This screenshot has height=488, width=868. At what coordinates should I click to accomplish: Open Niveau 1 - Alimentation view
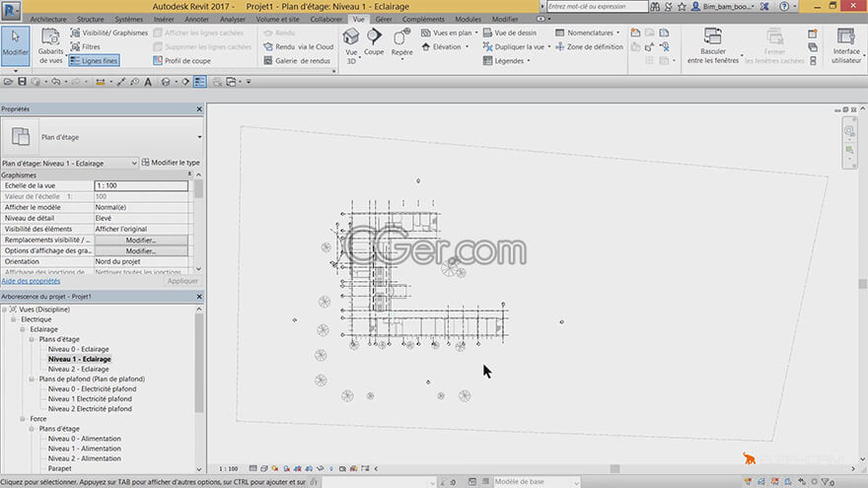click(x=85, y=449)
